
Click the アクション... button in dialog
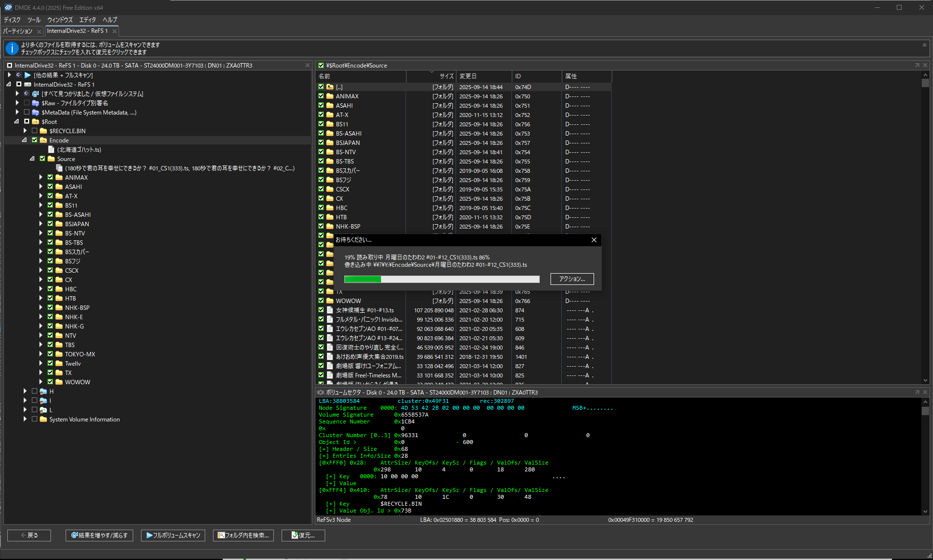click(572, 279)
